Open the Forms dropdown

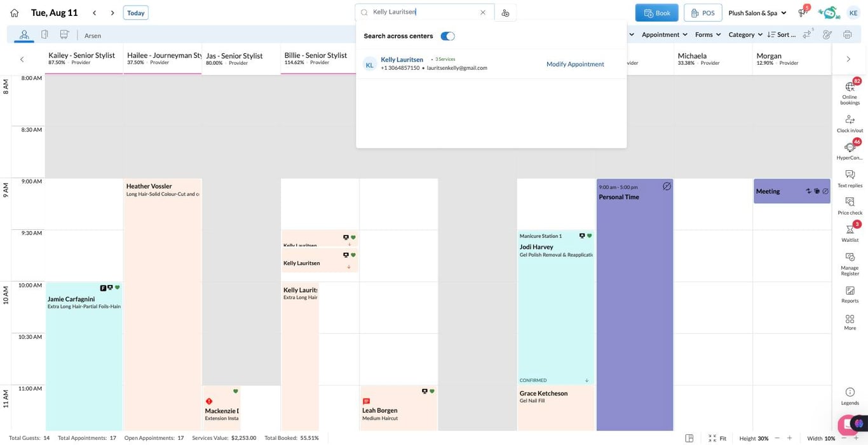708,34
